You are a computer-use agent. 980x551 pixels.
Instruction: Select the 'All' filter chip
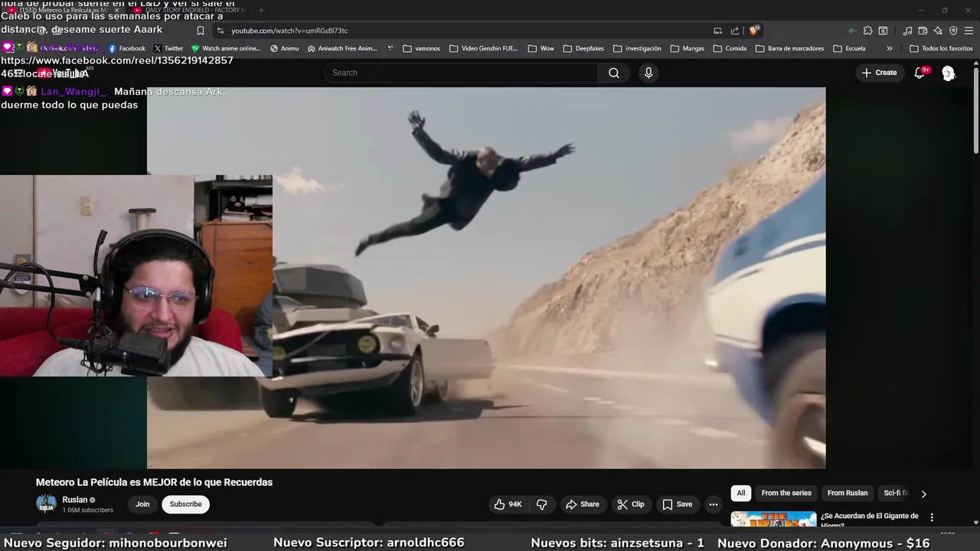740,494
